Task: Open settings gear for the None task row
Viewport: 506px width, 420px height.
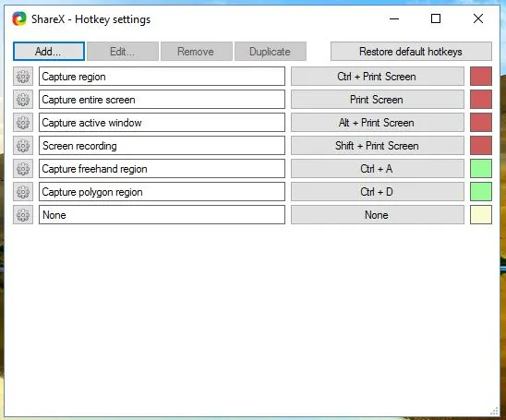Action: click(x=23, y=215)
